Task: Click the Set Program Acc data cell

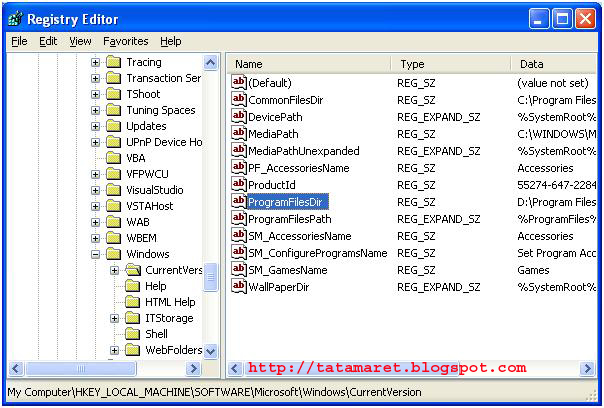Action: coord(557,253)
